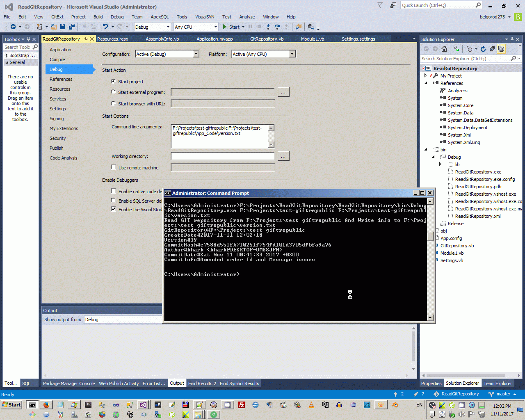The image size is (525, 420).
Task: Collapse the bin folder node
Action: tap(426, 149)
